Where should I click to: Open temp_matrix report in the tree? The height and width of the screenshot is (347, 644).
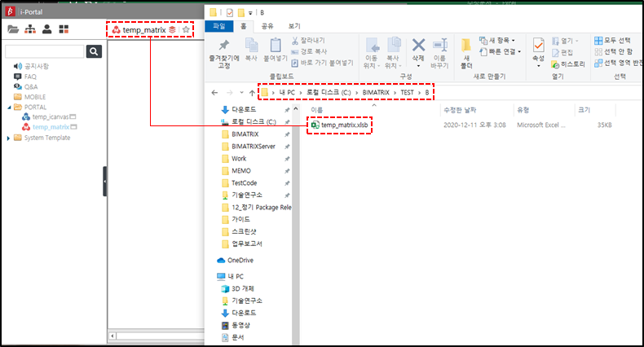point(51,127)
